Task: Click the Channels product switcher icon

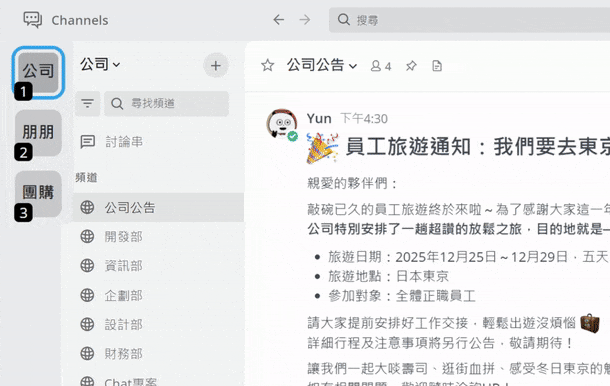Action: point(33,20)
